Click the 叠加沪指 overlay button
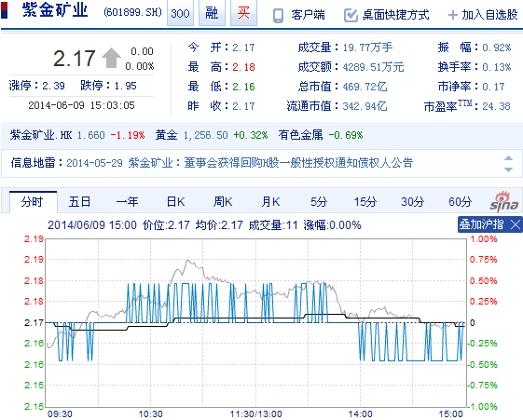The height and width of the screenshot is (420, 523). tap(481, 224)
